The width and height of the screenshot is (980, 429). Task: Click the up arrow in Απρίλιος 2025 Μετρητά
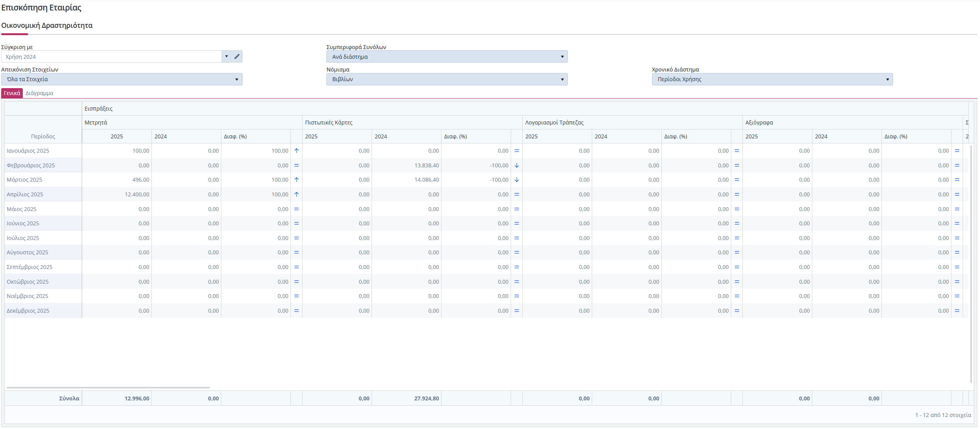tap(296, 194)
